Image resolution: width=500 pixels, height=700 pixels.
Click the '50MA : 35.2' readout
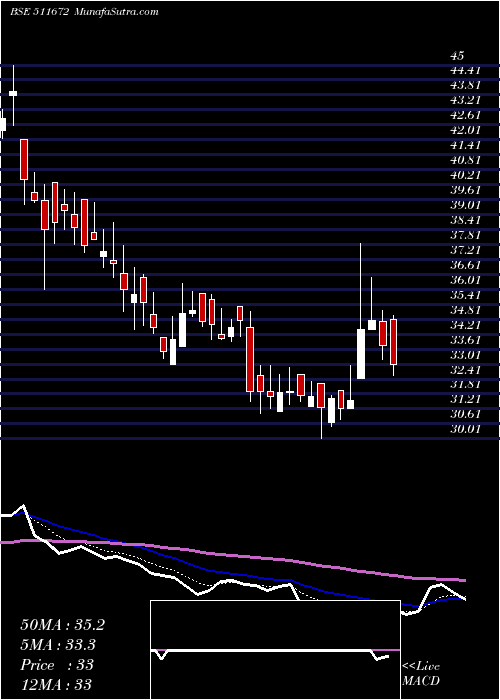[62, 625]
